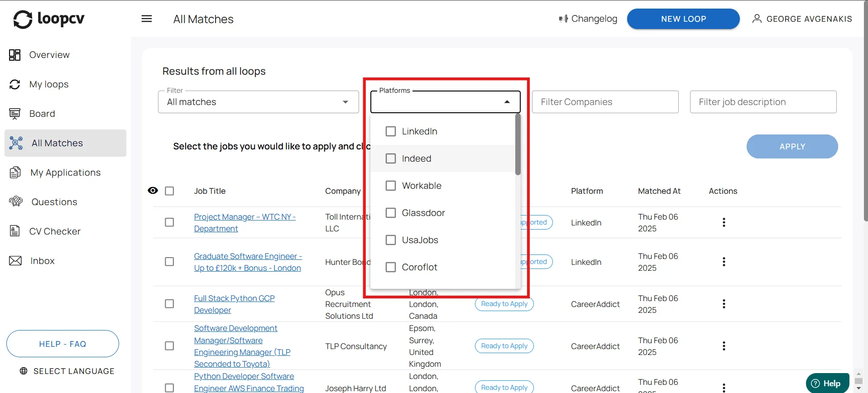868x393 pixels.
Task: Click the My Applications documents icon
Action: pyautogui.click(x=15, y=173)
